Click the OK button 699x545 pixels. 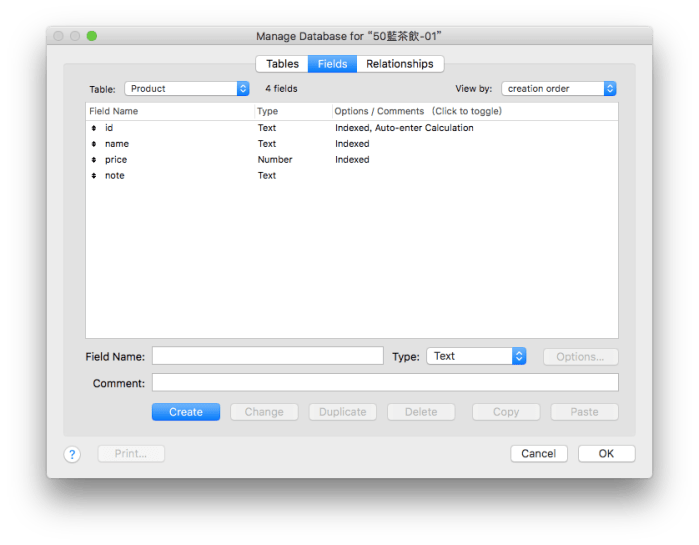tap(606, 453)
